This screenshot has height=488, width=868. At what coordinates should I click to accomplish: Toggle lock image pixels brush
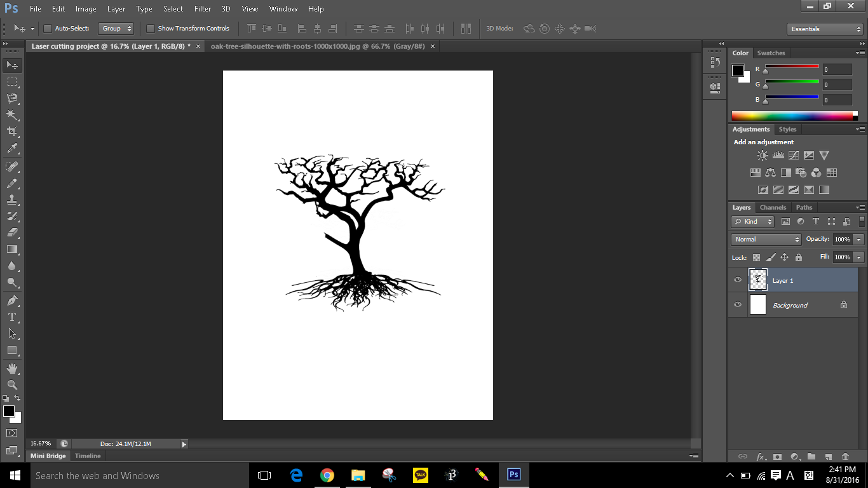coord(770,257)
